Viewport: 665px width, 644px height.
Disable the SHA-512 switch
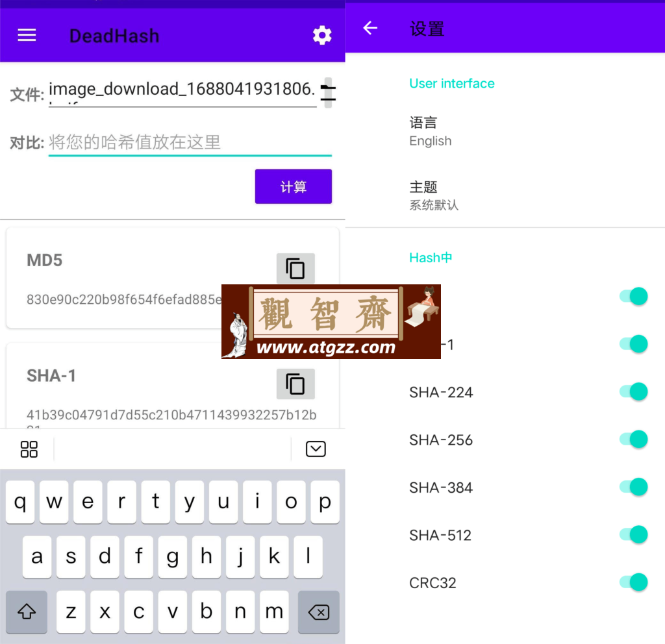click(633, 535)
